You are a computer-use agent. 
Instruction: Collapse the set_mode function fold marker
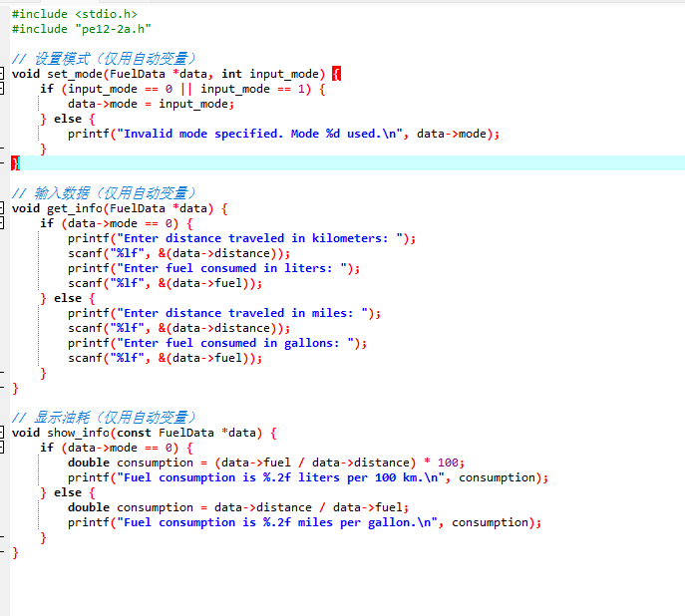pyautogui.click(x=1, y=74)
